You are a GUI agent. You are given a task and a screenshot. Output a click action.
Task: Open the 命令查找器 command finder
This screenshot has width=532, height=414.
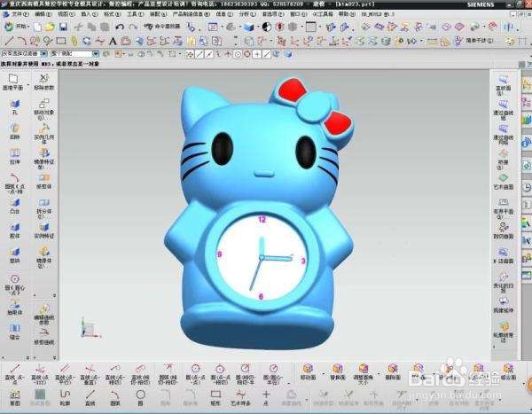tap(162, 27)
